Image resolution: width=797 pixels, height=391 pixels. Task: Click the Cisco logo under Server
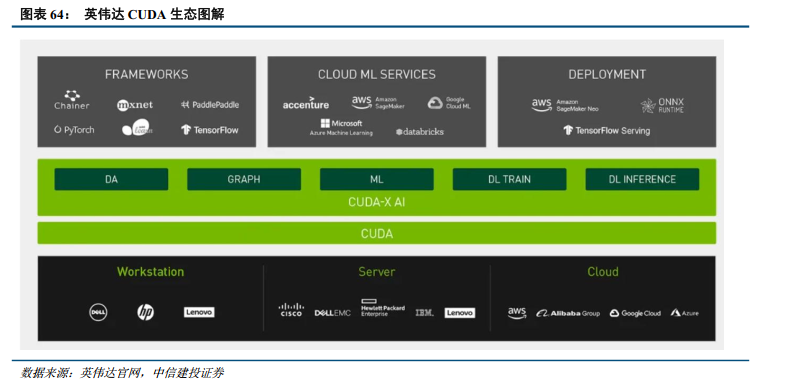291,310
